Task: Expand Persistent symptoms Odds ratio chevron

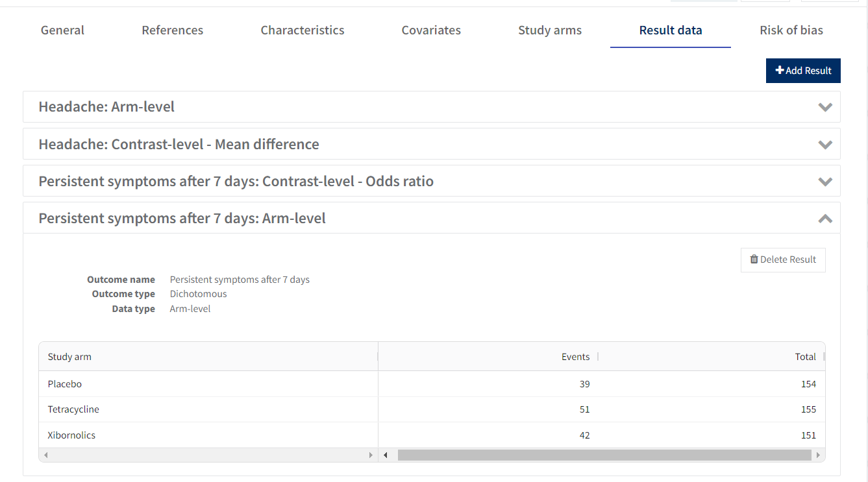Action: [x=825, y=182]
